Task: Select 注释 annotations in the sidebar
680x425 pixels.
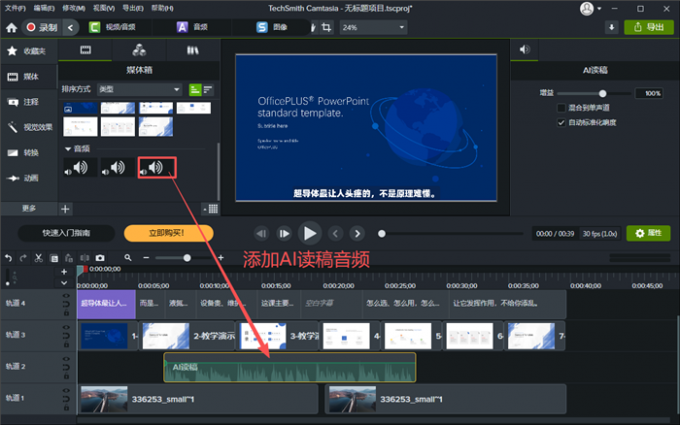Action: [x=27, y=102]
